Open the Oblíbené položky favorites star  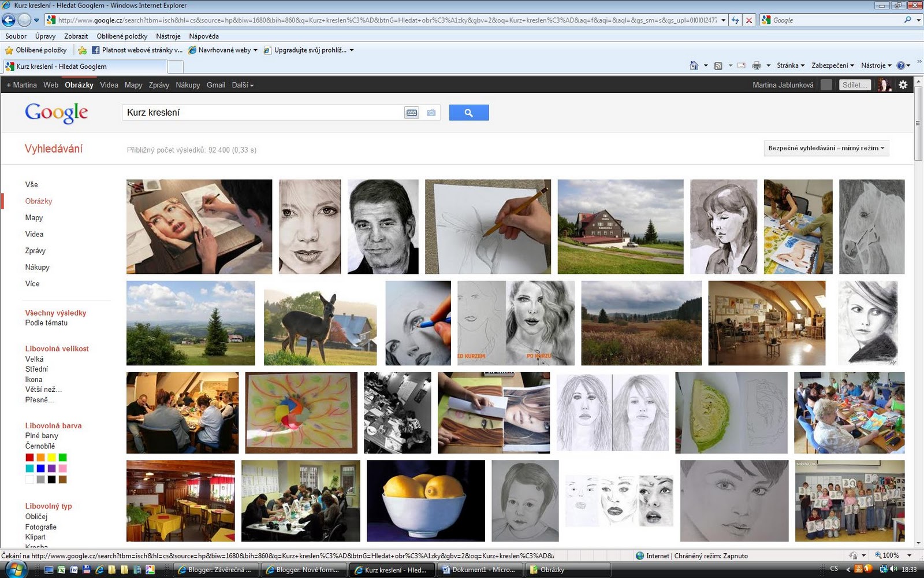coord(35,50)
